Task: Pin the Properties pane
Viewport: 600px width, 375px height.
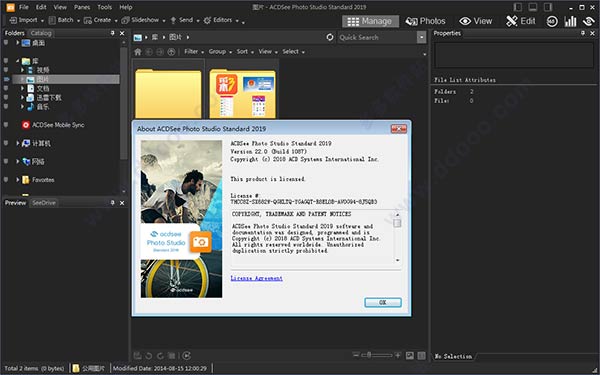Action: [582, 33]
